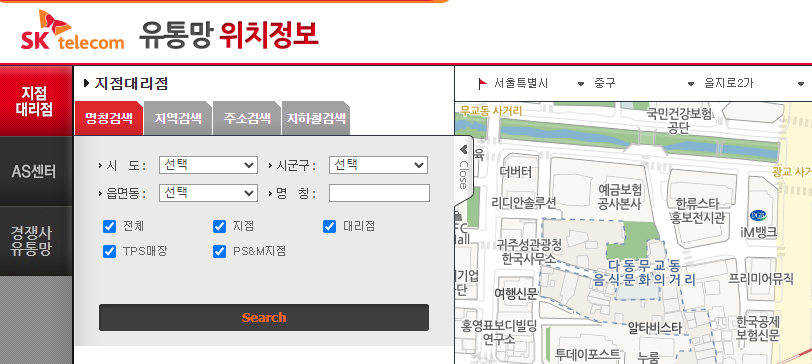Click the SK telecom logo
Image resolution: width=812 pixels, height=364 pixels.
pyautogui.click(x=72, y=30)
